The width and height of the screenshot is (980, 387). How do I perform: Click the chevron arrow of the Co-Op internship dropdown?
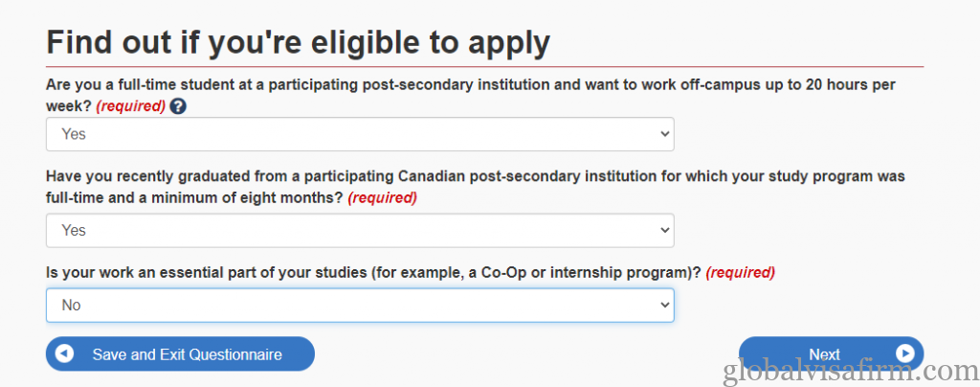665,305
